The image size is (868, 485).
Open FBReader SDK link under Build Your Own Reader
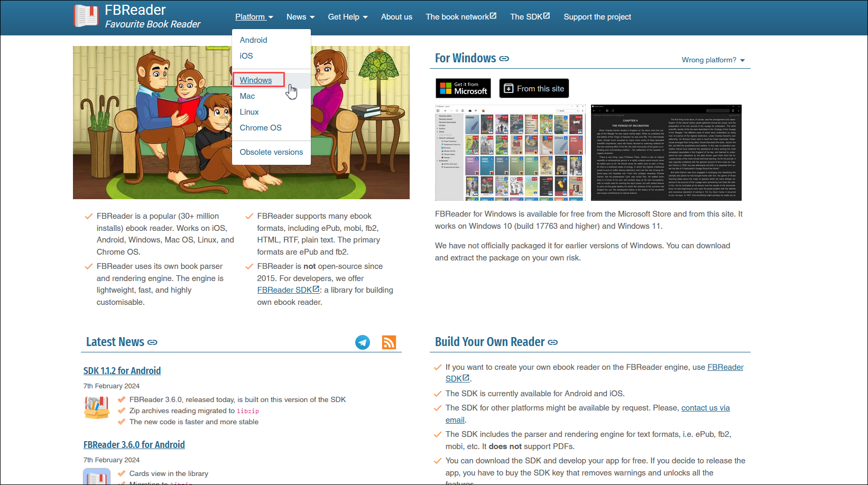(x=725, y=367)
